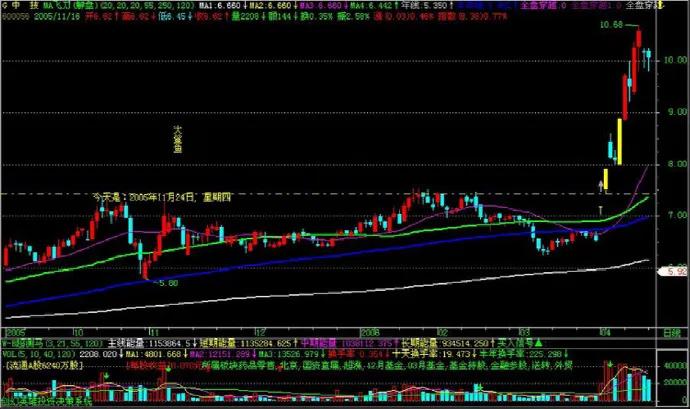Click the 9.00 price axis label
The width and height of the screenshot is (690, 409).
coord(675,112)
